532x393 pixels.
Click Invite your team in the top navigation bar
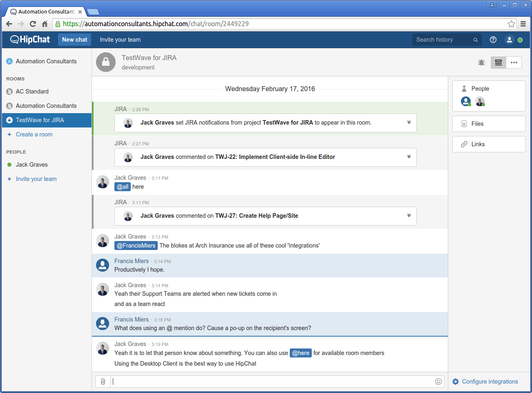click(x=120, y=40)
